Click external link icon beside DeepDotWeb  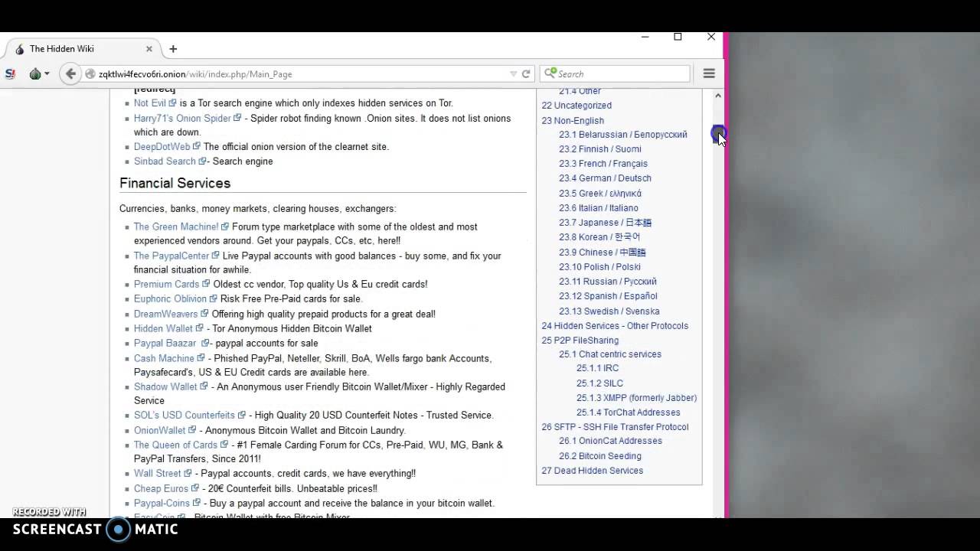197,147
